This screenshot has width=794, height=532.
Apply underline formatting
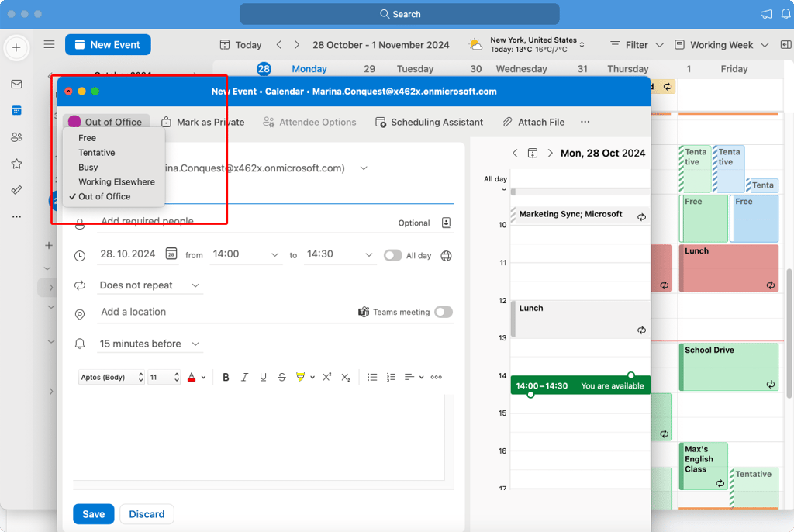tap(264, 377)
